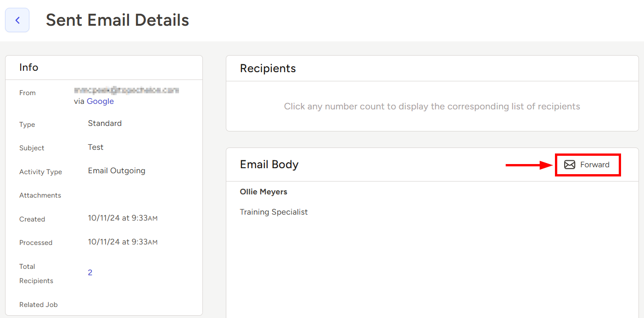Select the Recipients panel header
Screen dimensions: 644x318
[268, 68]
